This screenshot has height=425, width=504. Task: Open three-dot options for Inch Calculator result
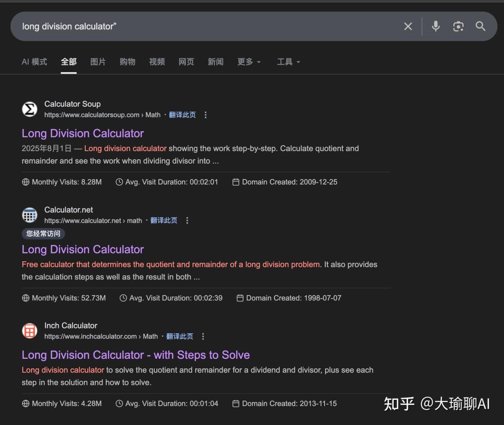click(203, 336)
